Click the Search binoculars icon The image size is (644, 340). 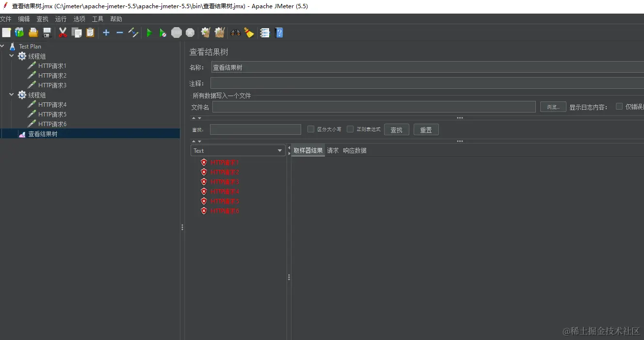click(x=236, y=32)
